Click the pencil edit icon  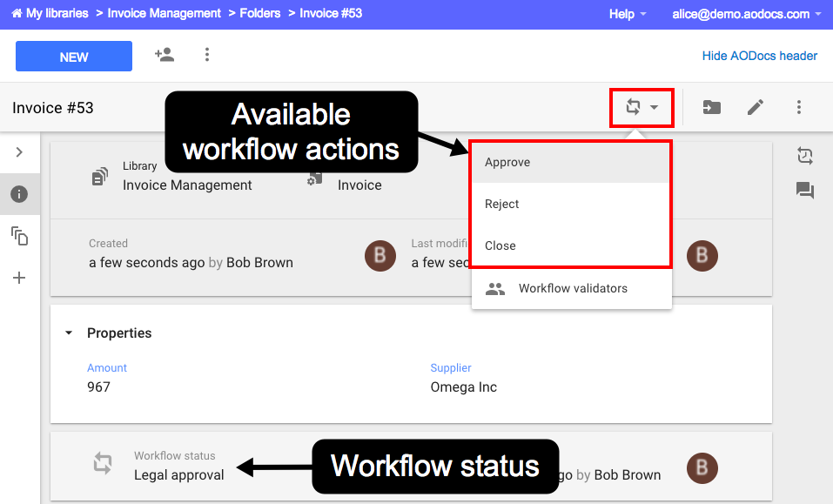point(755,107)
